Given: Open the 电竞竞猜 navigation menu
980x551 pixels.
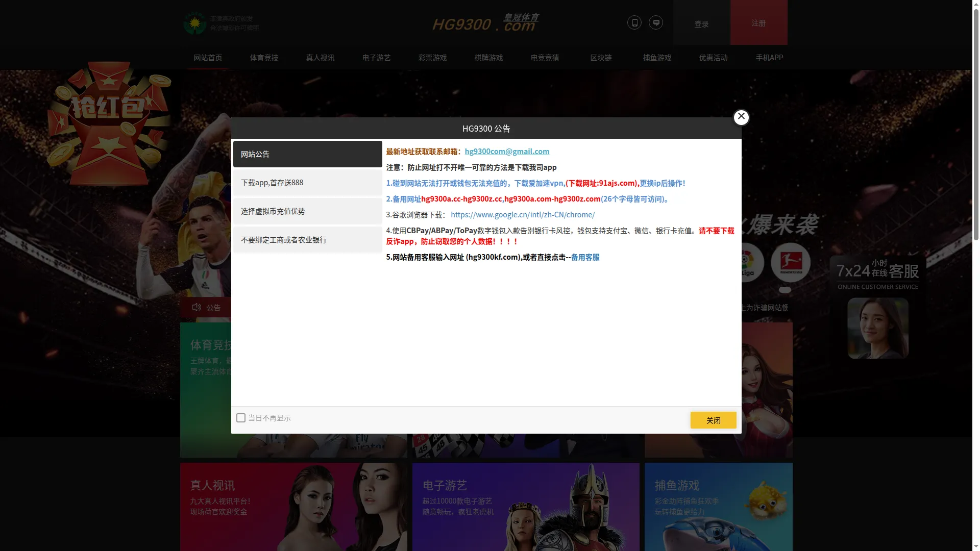Looking at the screenshot, I should (545, 58).
